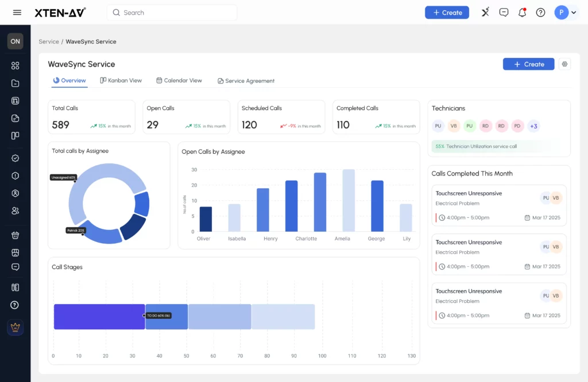Open the Completed Calls 110 card
588x382 pixels.
click(x=376, y=117)
